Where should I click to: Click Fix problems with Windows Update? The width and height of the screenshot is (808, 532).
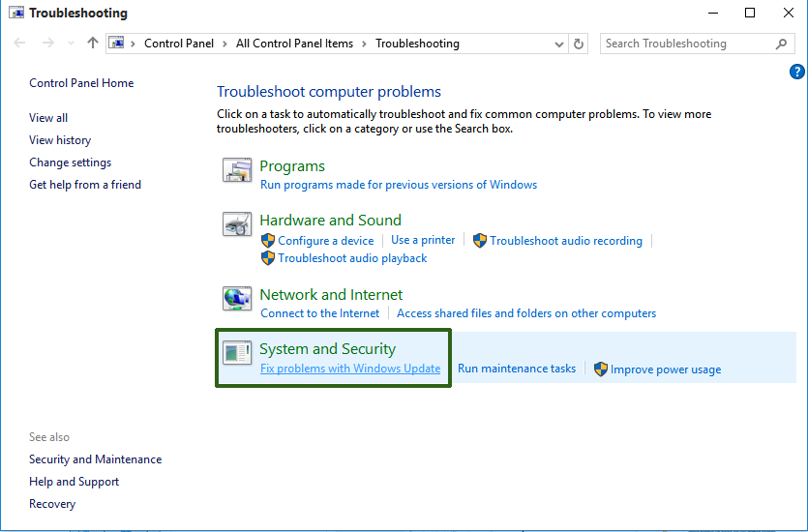(x=350, y=369)
